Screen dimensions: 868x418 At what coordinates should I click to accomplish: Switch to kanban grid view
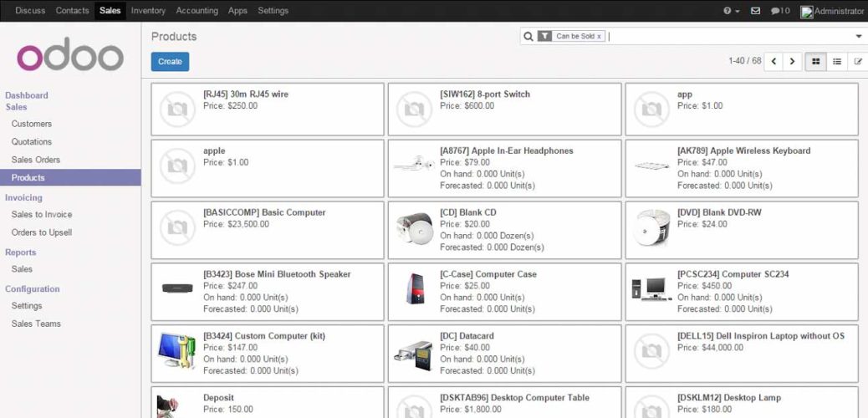click(815, 62)
